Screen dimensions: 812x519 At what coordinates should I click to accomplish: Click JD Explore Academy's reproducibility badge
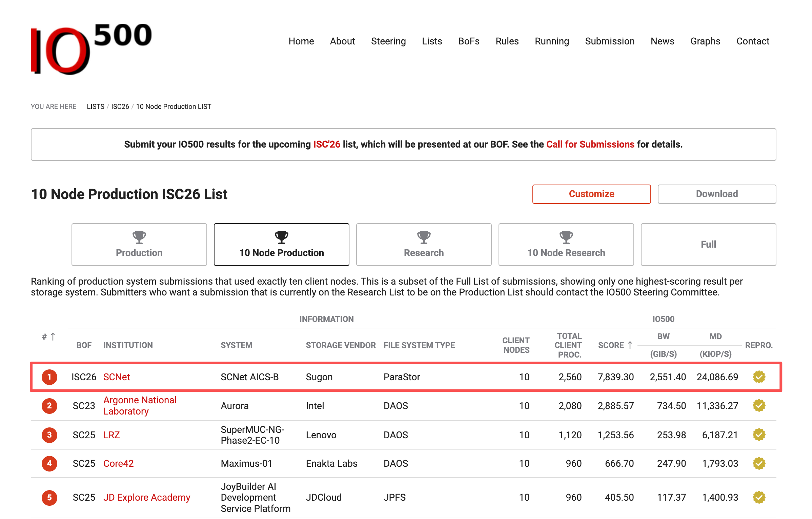pyautogui.click(x=759, y=497)
